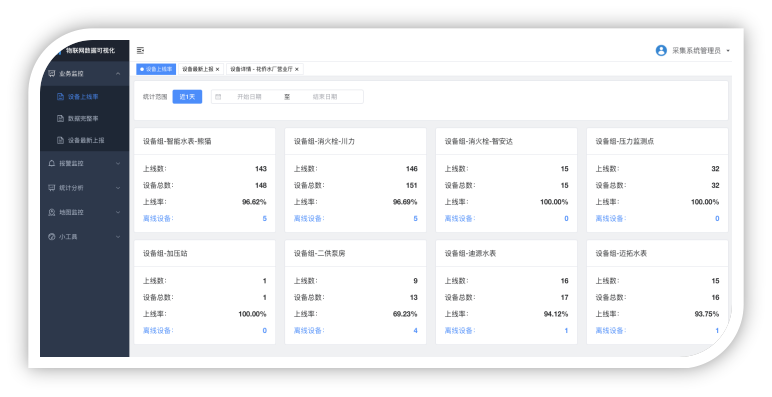This screenshot has height=397, width=772.
Task: Collapse sidebar with the hamburger menu icon
Action: (140, 50)
